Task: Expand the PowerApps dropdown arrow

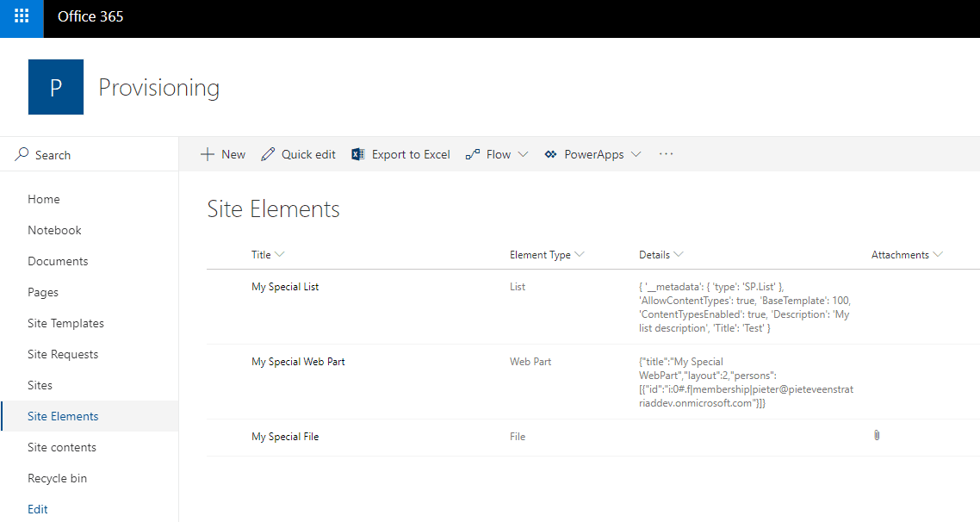Action: 636,154
